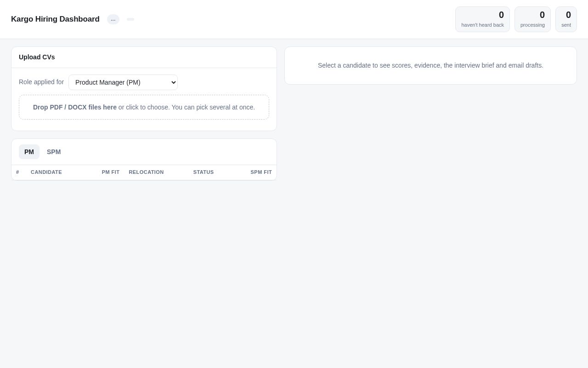Click the processing counter card
588x368 pixels.
click(x=532, y=19)
